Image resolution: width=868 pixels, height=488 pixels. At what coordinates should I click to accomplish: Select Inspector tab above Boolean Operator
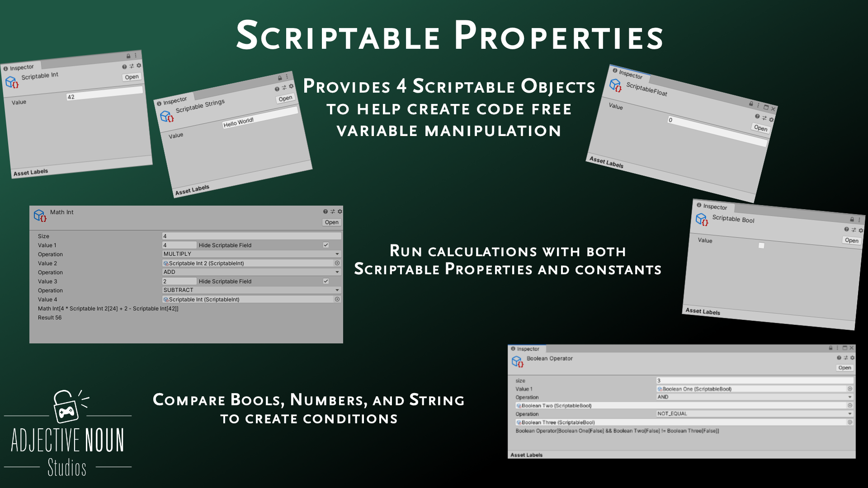click(527, 349)
